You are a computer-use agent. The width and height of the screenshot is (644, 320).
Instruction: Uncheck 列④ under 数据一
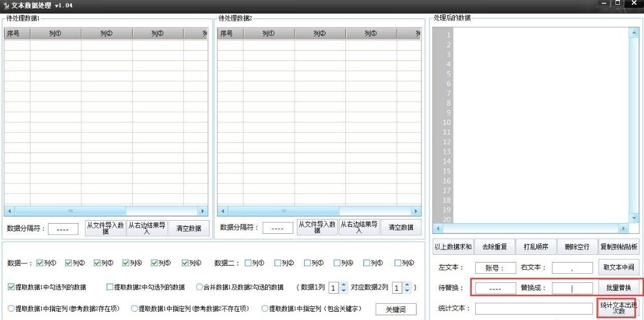pos(126,263)
